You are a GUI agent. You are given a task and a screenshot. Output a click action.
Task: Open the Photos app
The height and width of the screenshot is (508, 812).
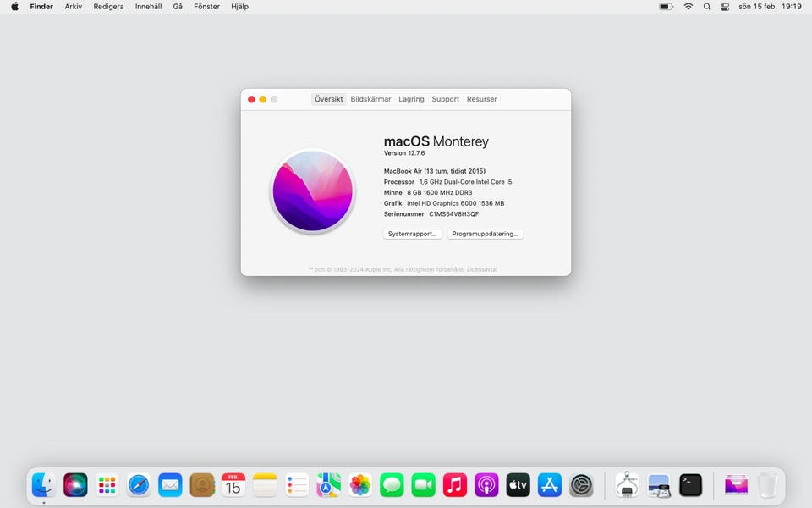tap(360, 484)
